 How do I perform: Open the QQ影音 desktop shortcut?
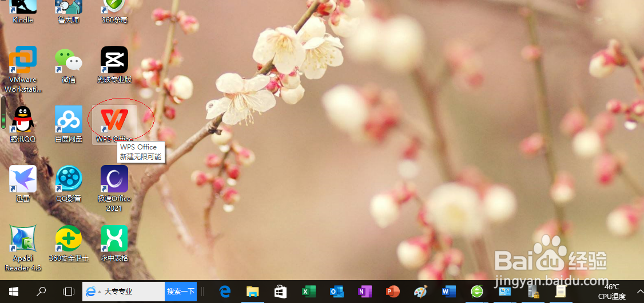(69, 184)
